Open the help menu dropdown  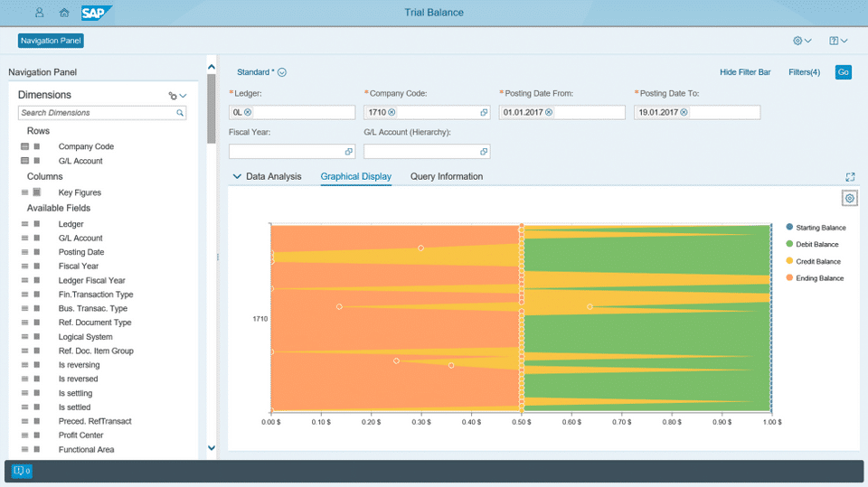(x=838, y=41)
